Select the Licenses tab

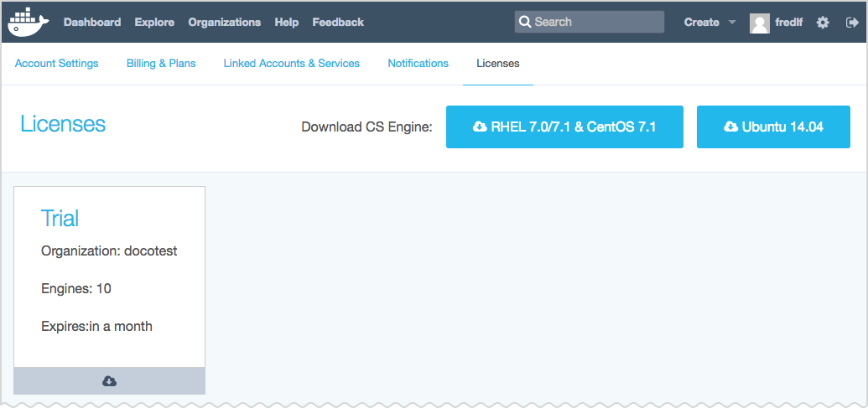pos(497,64)
